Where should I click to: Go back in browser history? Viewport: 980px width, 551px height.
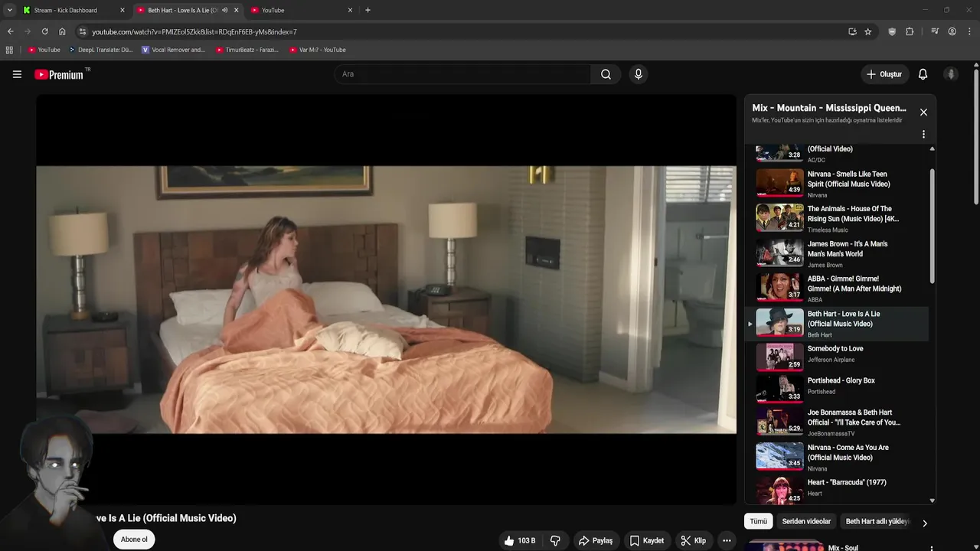point(10,31)
